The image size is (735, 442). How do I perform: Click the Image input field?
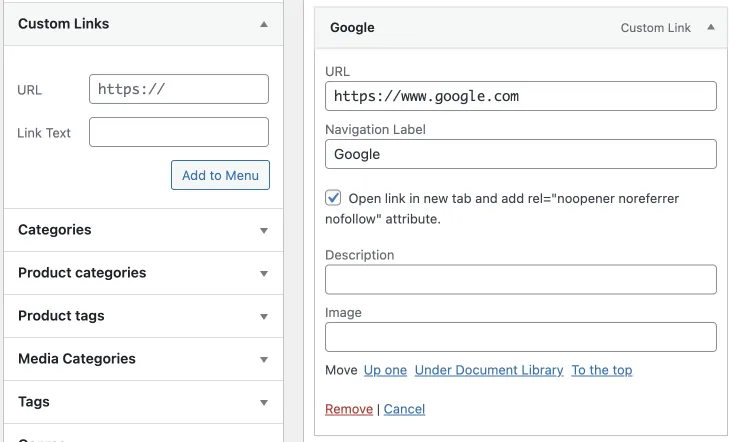(521, 337)
